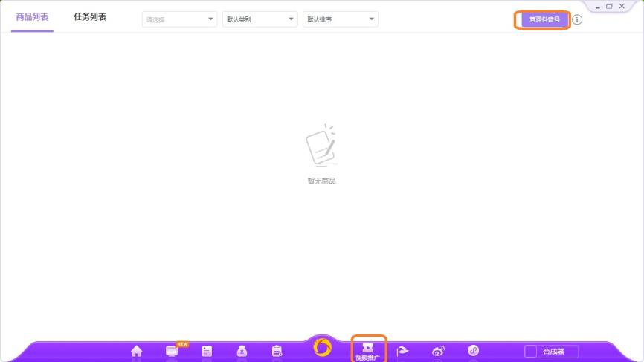Open the 默认类别 dropdown
The image size is (644, 362).
tap(260, 19)
